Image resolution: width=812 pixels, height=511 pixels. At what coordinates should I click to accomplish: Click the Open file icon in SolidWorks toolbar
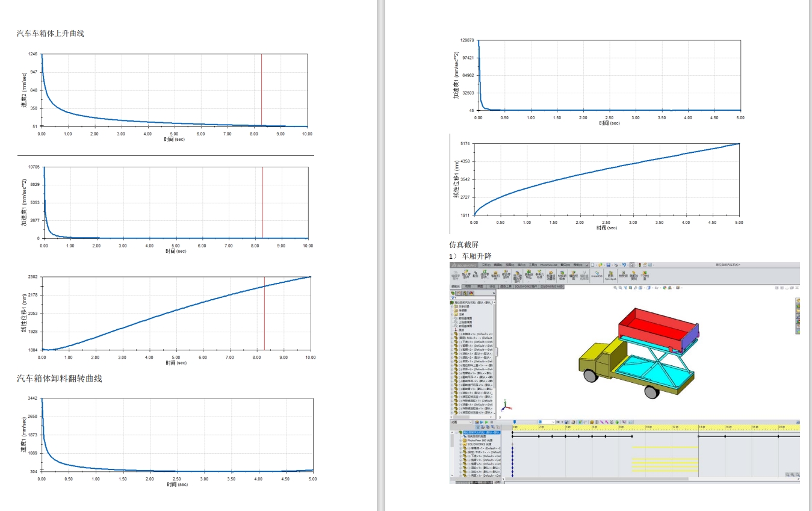click(600, 265)
